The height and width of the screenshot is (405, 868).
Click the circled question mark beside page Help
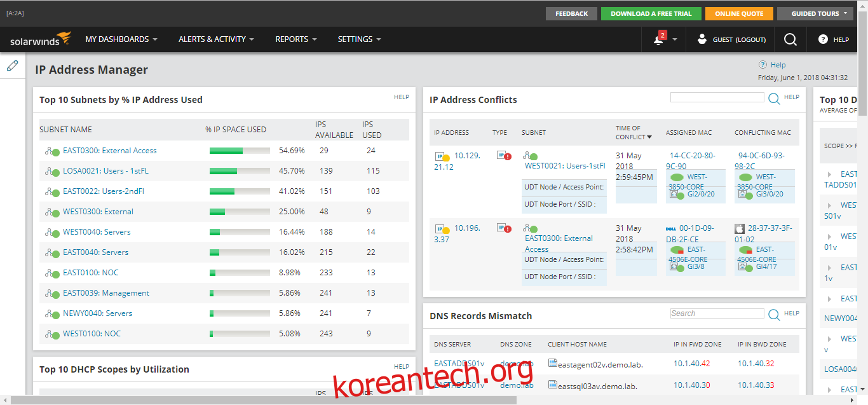click(x=763, y=65)
